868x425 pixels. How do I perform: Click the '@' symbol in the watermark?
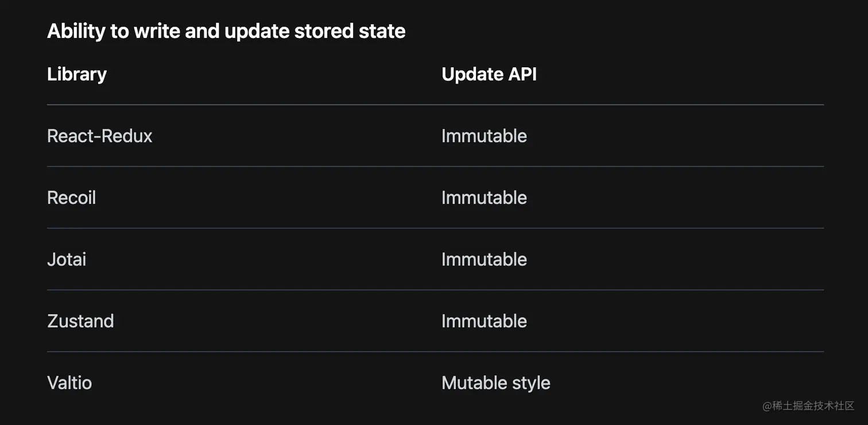[x=767, y=407]
